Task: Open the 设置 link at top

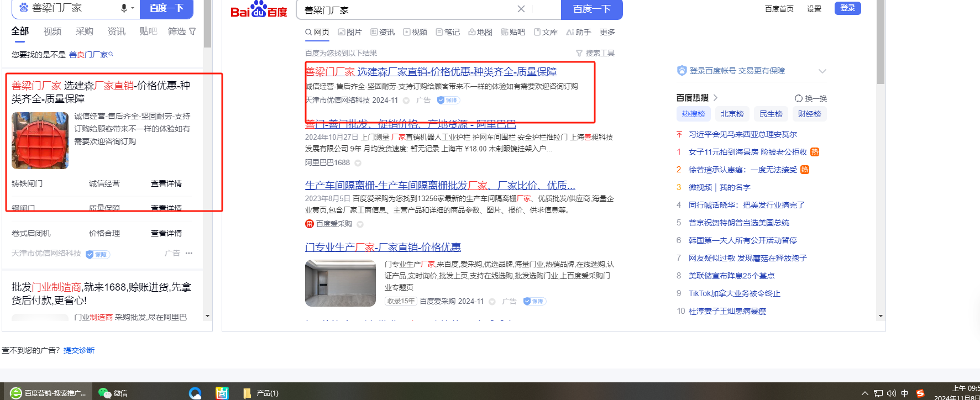Action: [814, 9]
